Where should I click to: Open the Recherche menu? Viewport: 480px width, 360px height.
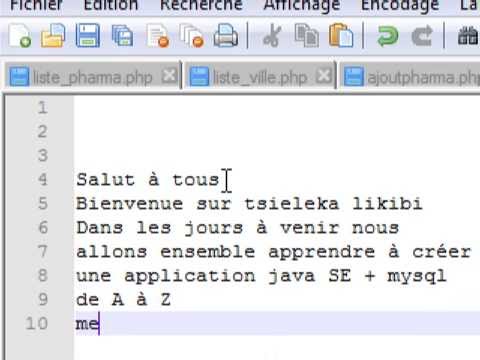(x=201, y=5)
